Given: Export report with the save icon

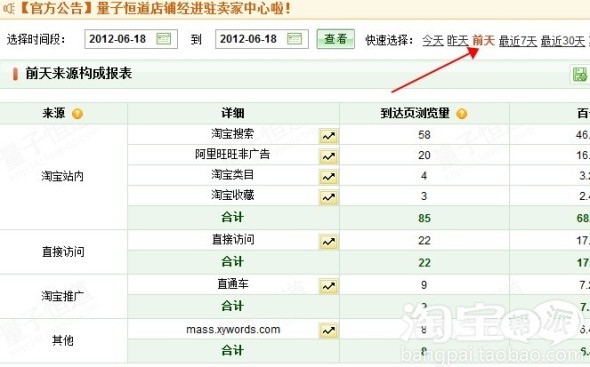Looking at the screenshot, I should (580, 74).
